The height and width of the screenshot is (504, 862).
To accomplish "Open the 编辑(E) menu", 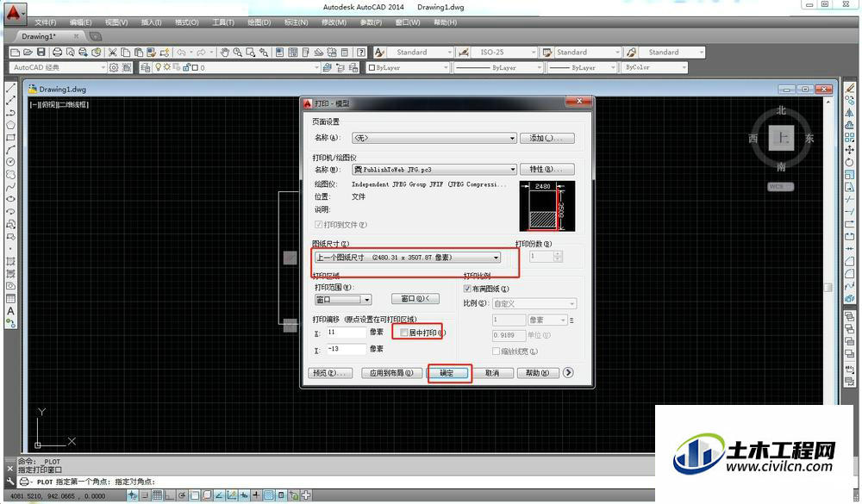I will click(x=80, y=22).
